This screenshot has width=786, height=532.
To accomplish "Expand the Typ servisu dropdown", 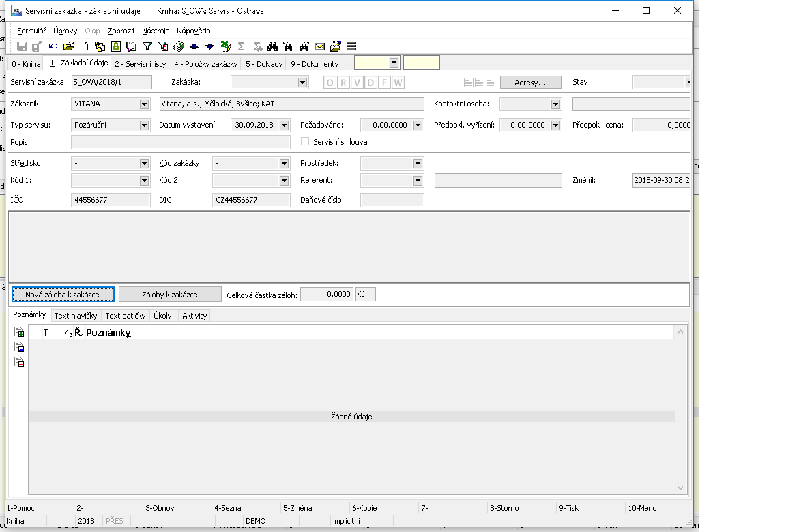I will pos(144,125).
